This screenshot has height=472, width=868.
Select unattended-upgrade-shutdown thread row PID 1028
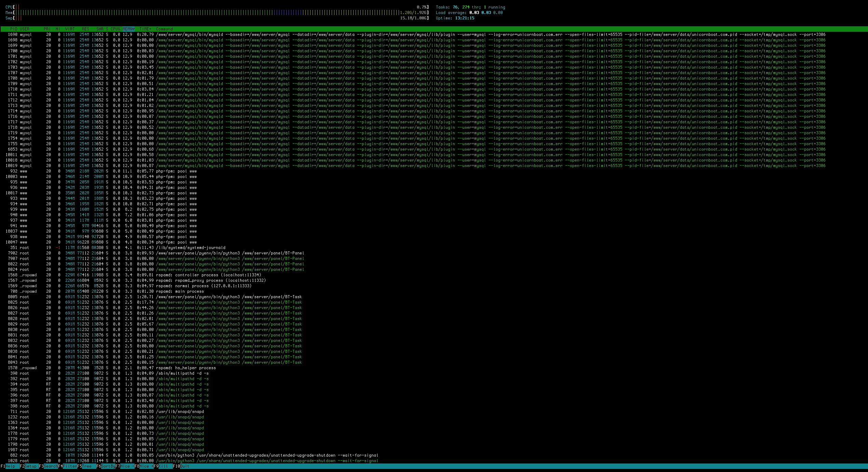coord(434,461)
